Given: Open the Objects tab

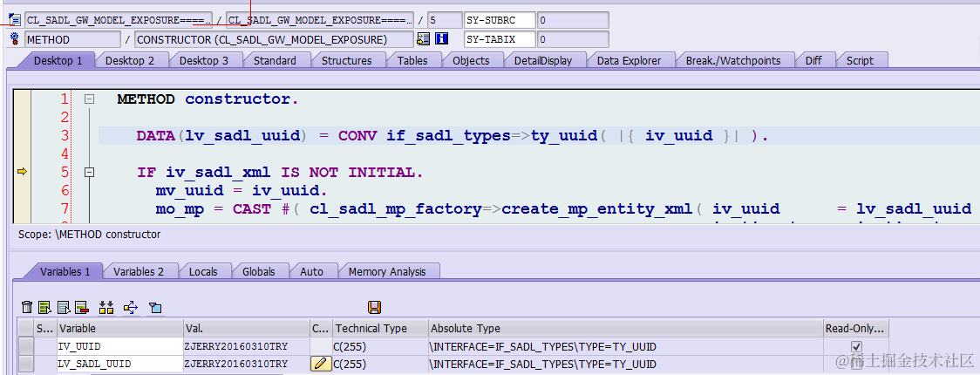Looking at the screenshot, I should [471, 61].
